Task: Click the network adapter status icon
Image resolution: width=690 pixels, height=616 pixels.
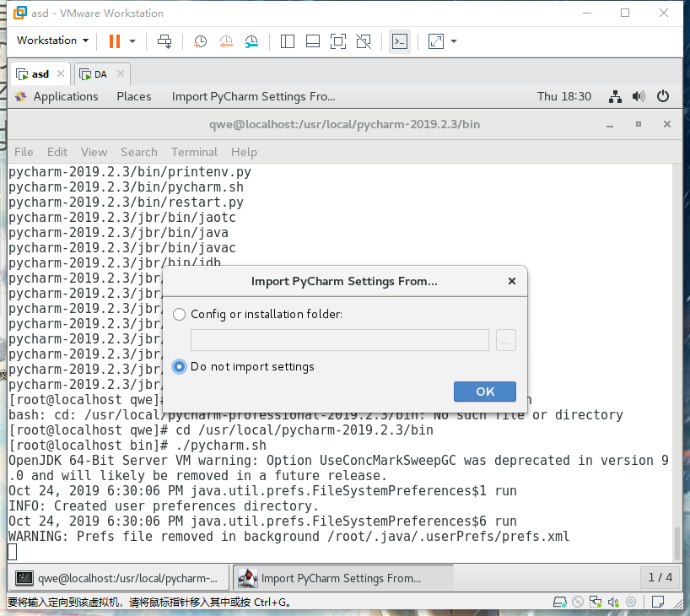Action: 596,602
